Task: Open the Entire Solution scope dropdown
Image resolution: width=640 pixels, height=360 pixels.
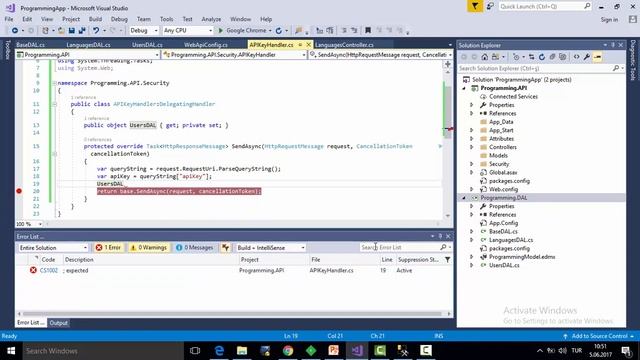Action: [53, 247]
